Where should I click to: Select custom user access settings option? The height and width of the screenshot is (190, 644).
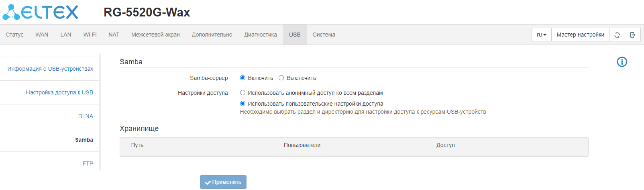coord(243,104)
